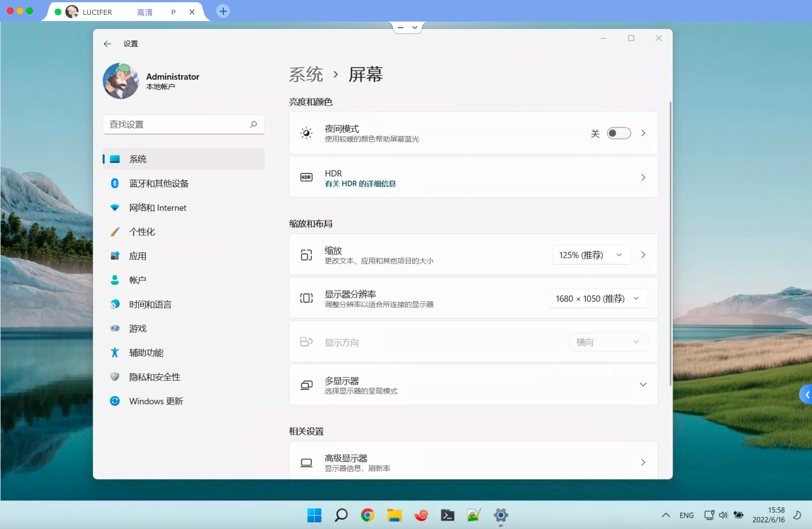The image size is (812, 529).
Task: Click the back arrow in Settings
Action: (x=107, y=44)
